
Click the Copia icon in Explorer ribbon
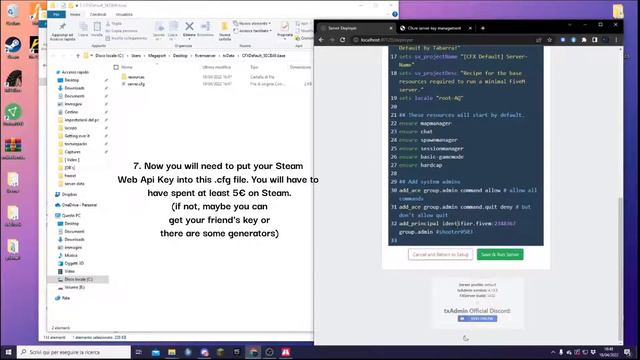pyautogui.click(x=83, y=29)
